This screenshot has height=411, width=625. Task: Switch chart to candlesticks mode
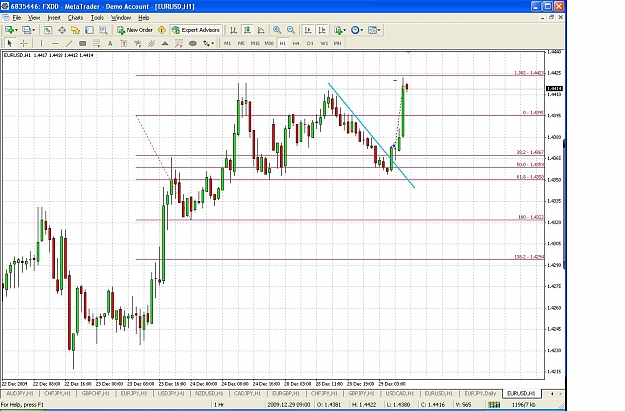pos(247,30)
